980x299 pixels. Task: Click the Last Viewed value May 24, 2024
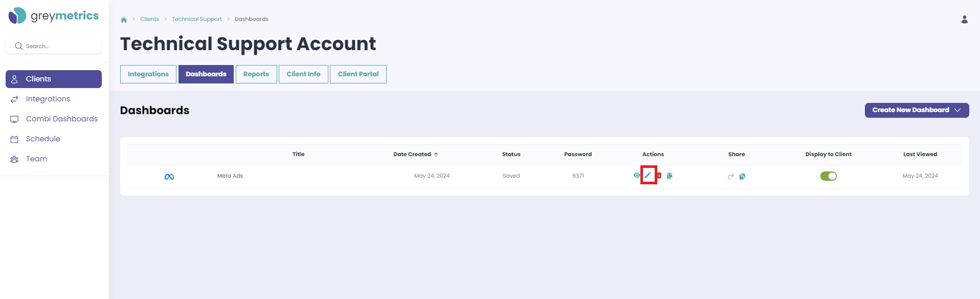point(920,176)
